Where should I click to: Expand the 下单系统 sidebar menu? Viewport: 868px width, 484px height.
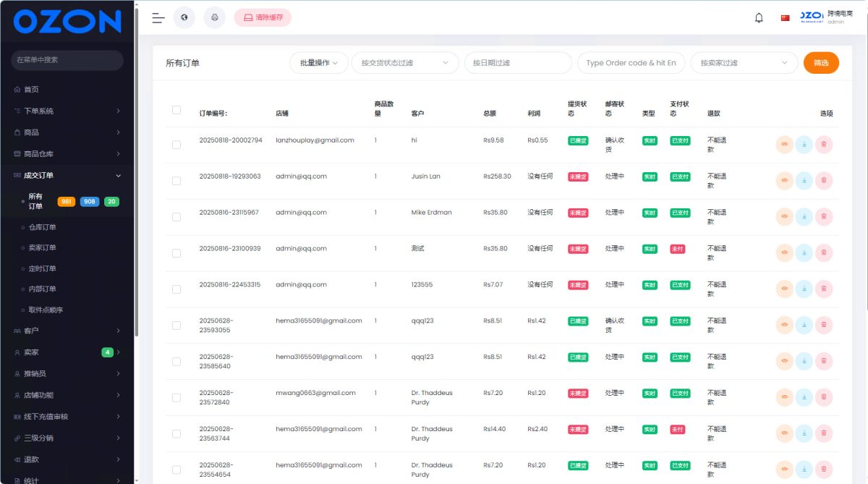pyautogui.click(x=67, y=111)
